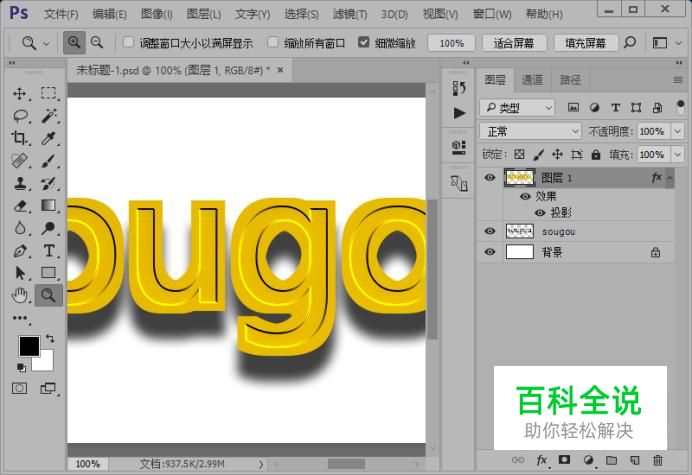This screenshot has height=475, width=692.
Task: Open the 文件(F) menu
Action: pyautogui.click(x=61, y=14)
